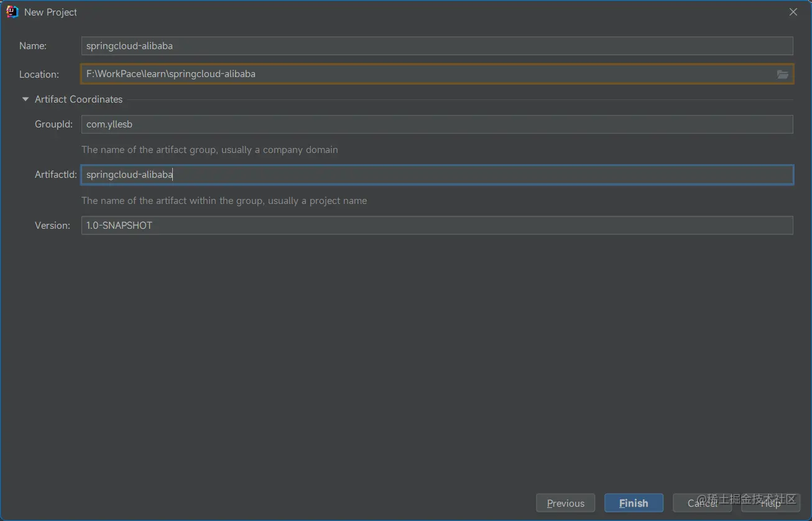Viewport: 812px width, 521px height.
Task: Focus the GroupId field com.yllesb
Action: click(437, 124)
